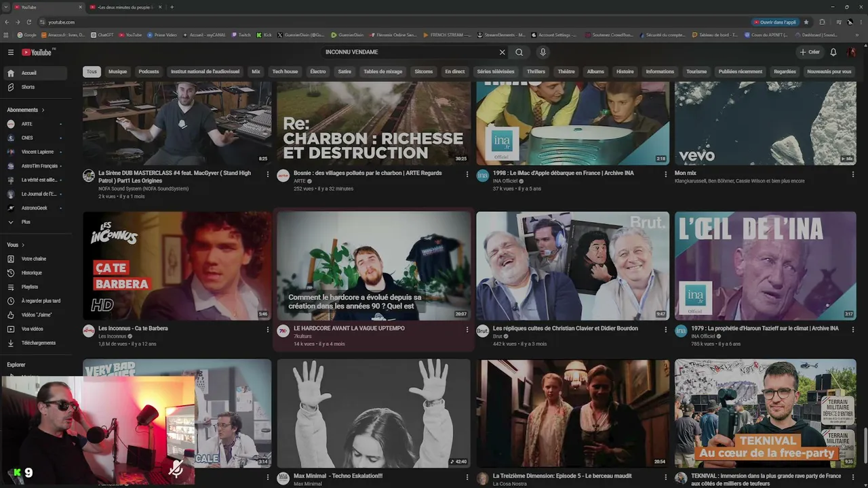Open options for Clavier et Bourdon video

pos(665,329)
